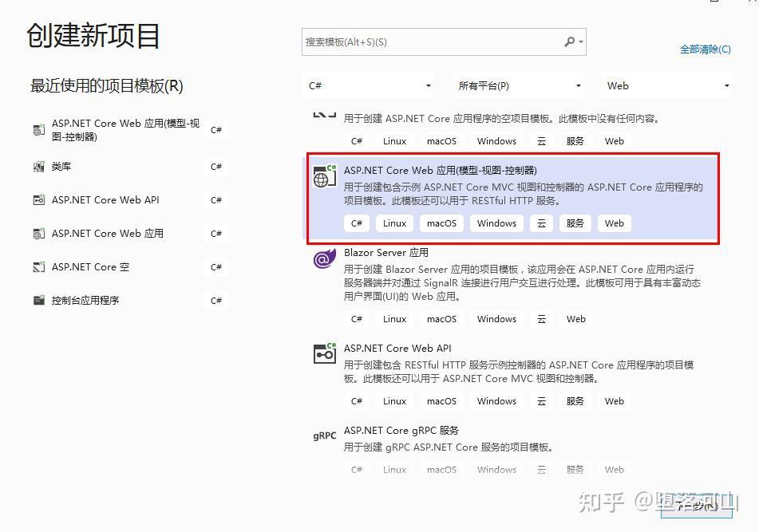Click the search magnifier icon in template search
This screenshot has height=532, width=759.
(x=570, y=42)
